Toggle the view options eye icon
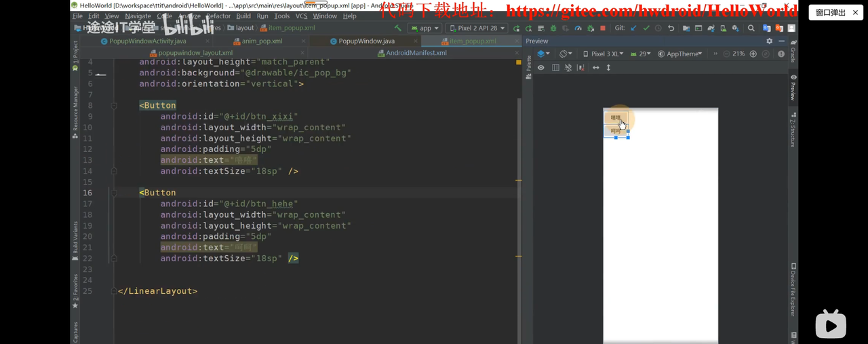 tap(541, 68)
